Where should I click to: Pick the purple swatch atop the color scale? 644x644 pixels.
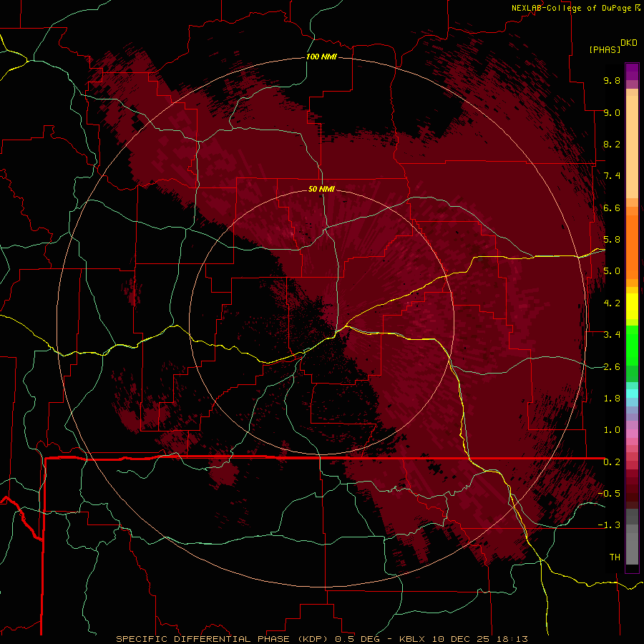click(632, 72)
